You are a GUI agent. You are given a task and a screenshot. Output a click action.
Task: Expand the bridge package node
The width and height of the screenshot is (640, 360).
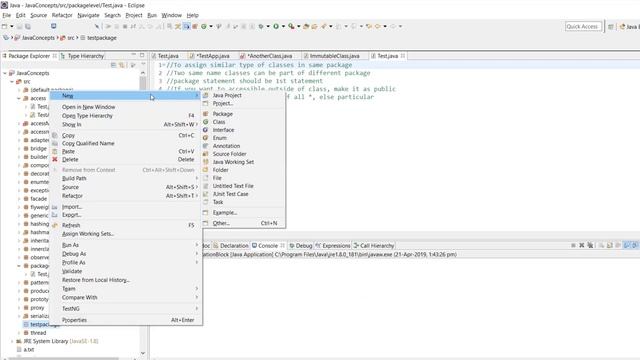pyautogui.click(x=19, y=149)
